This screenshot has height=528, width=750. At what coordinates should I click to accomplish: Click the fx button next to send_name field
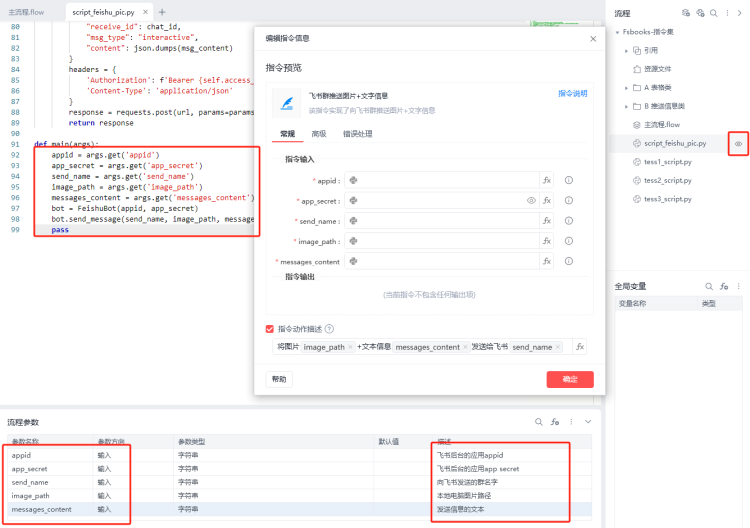547,220
